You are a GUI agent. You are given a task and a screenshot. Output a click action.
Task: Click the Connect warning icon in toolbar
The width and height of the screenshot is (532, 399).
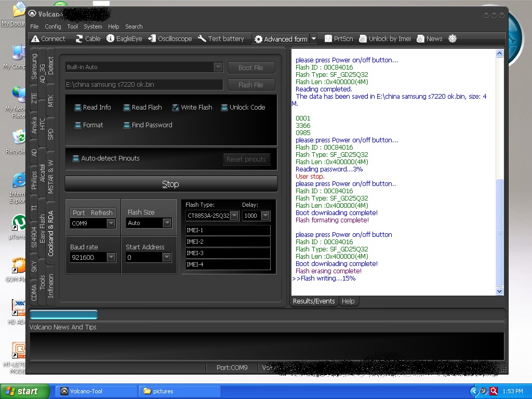tap(35, 39)
